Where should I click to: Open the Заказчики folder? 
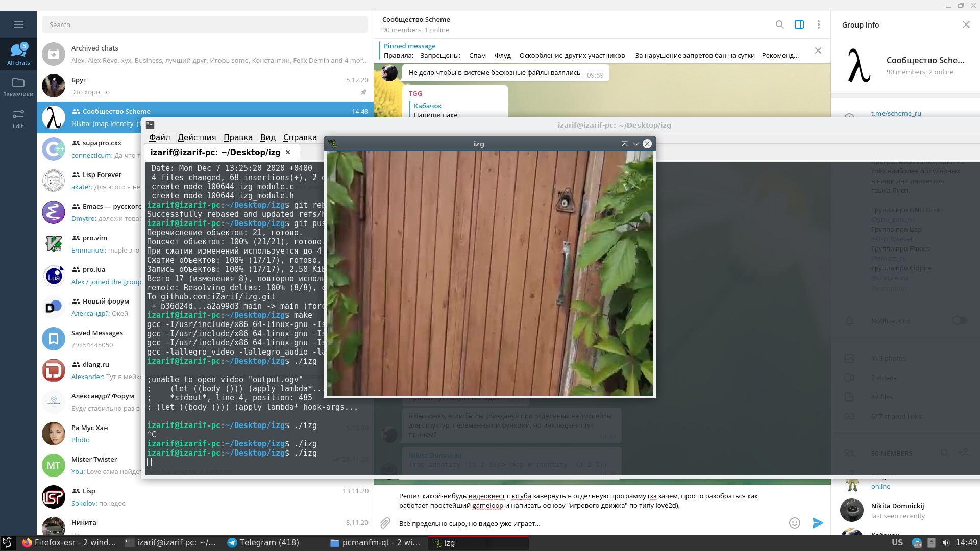coord(18,86)
